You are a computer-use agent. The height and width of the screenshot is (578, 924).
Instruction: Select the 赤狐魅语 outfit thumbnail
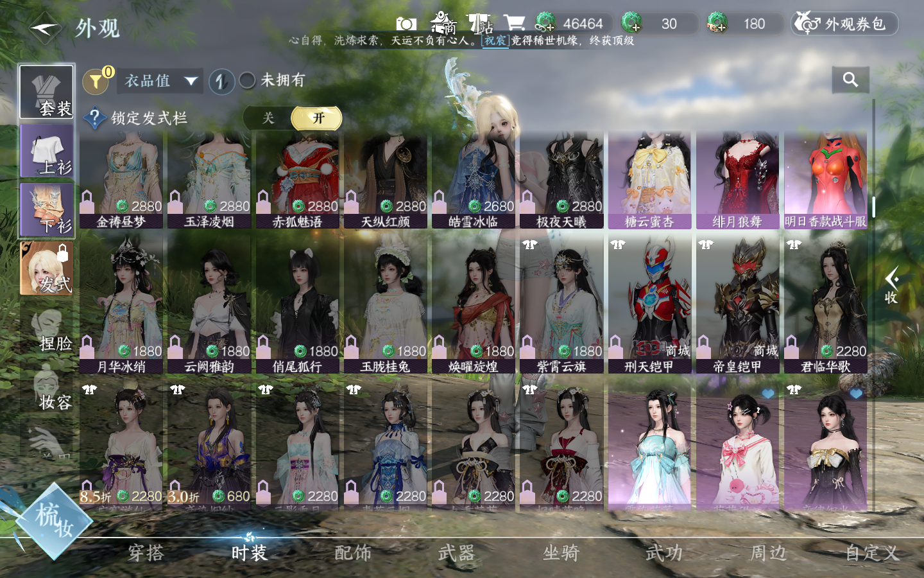[297, 180]
